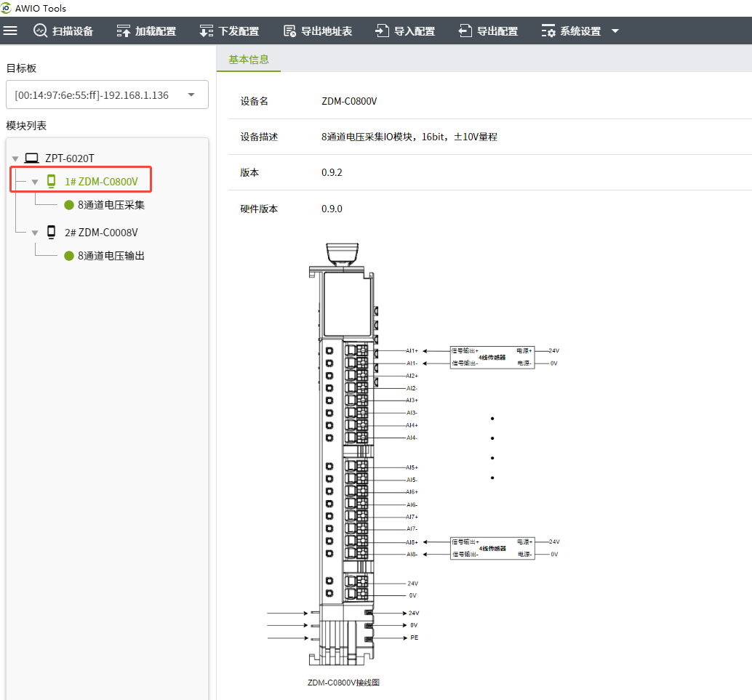Click the 8通道电压采集IO模块 description text
The width and height of the screenshot is (752, 700).
409,137
